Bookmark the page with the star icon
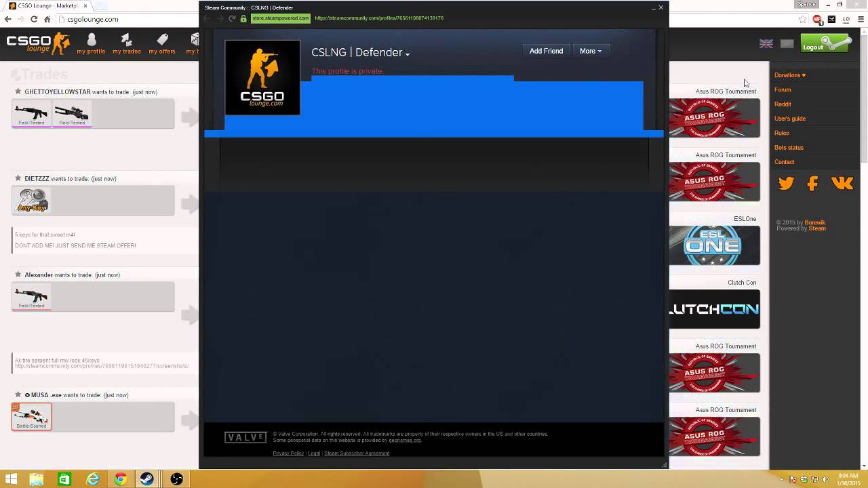 [803, 20]
